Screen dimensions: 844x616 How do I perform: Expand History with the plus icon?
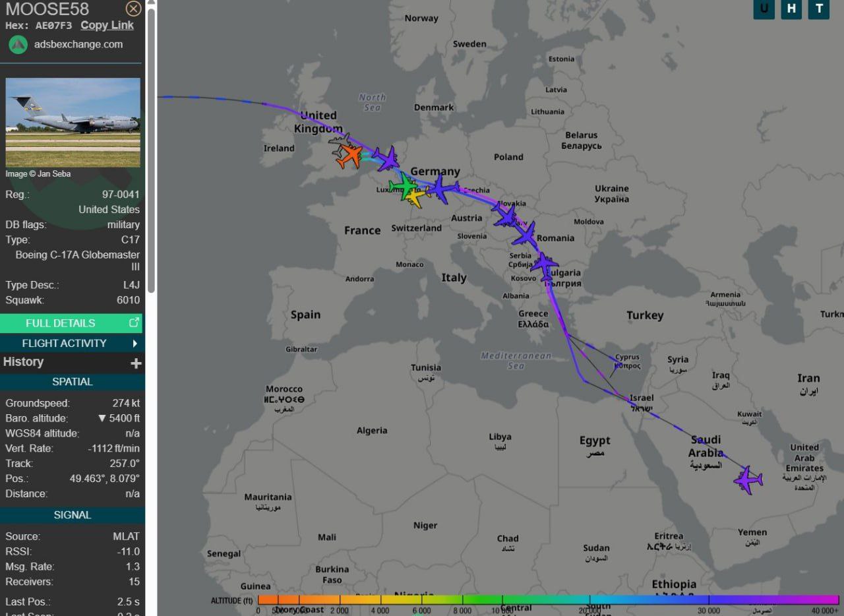pos(136,363)
